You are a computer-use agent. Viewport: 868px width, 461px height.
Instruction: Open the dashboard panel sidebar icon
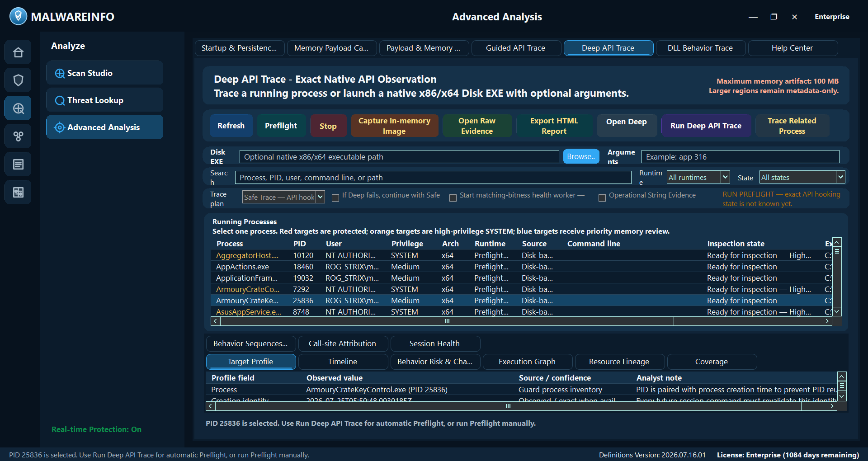coord(18,192)
